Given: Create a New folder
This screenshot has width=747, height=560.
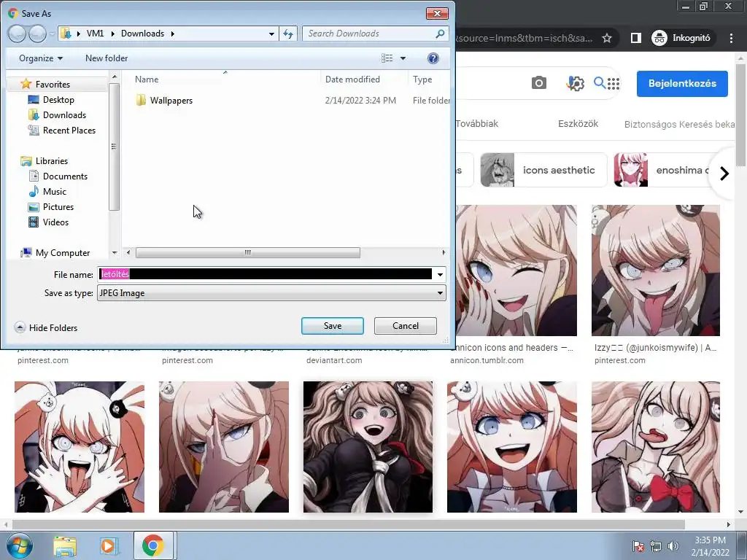Looking at the screenshot, I should (x=107, y=58).
